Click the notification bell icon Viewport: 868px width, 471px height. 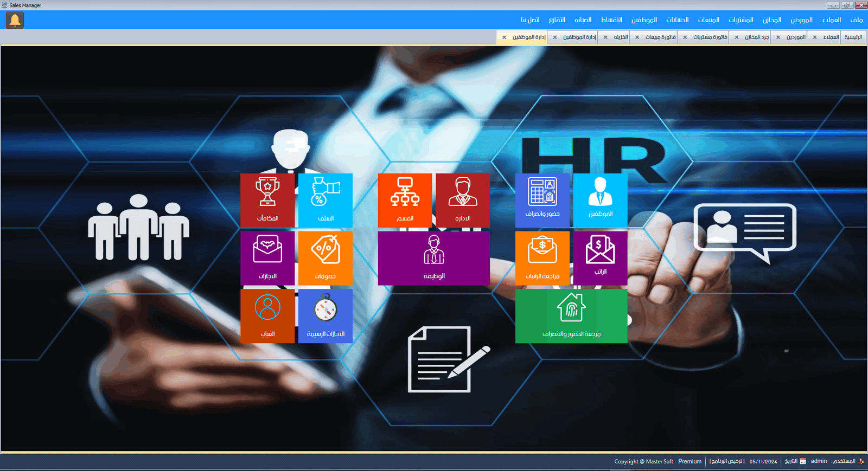click(15, 20)
